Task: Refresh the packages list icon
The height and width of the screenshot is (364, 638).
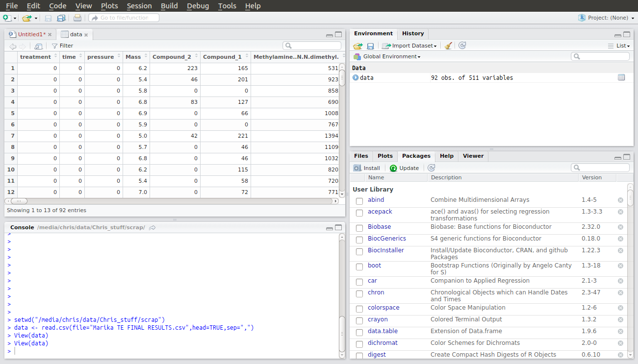Action: tap(432, 168)
